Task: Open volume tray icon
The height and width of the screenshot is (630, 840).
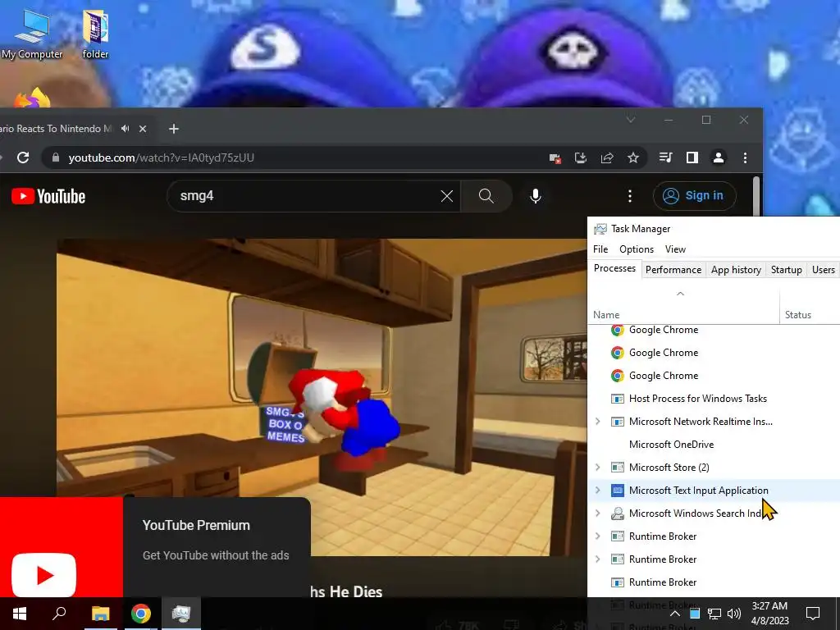Action: click(x=734, y=614)
